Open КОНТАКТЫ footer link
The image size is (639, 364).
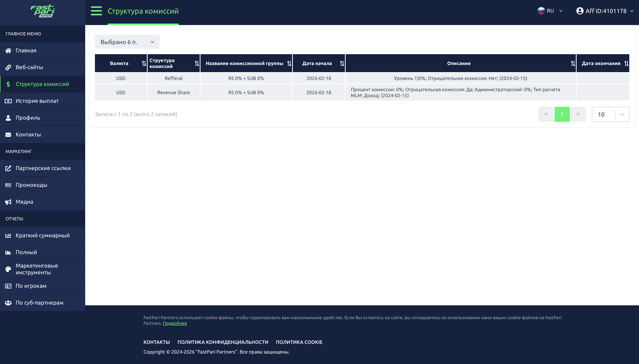(x=157, y=342)
